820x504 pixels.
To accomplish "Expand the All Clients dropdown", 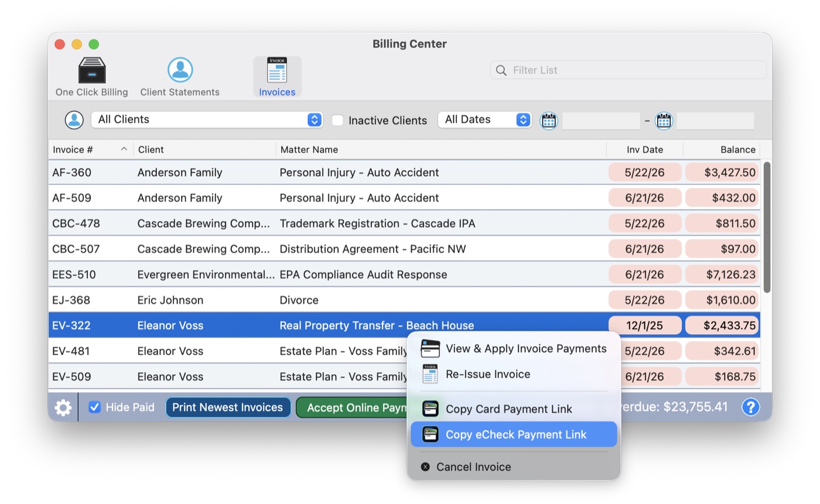I will coord(207,119).
